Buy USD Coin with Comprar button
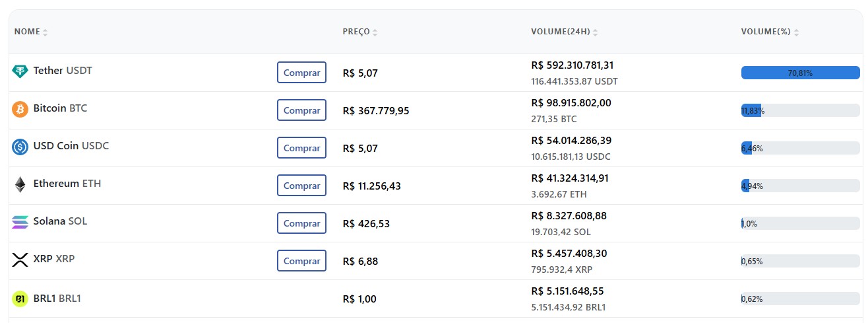The height and width of the screenshot is (323, 868). coord(301,148)
